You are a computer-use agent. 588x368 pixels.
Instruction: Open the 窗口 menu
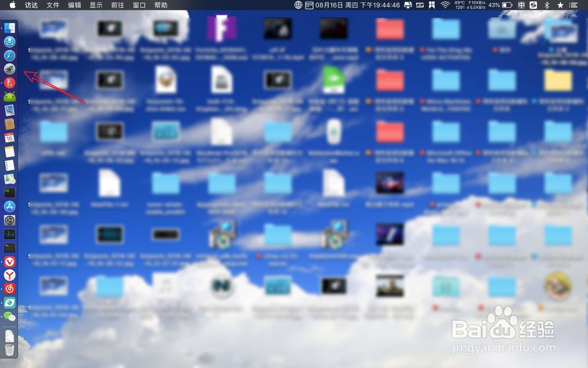click(x=139, y=5)
